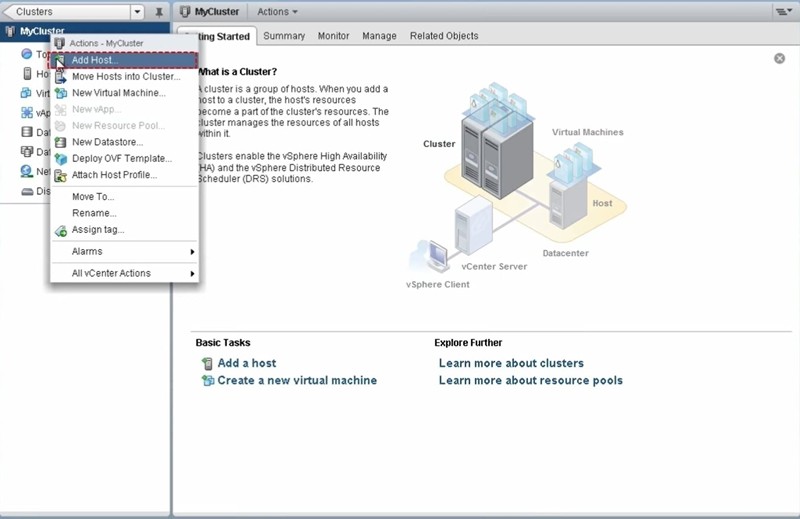Click the vApps icon in navigator
Image resolution: width=800 pixels, height=519 pixels.
point(27,112)
